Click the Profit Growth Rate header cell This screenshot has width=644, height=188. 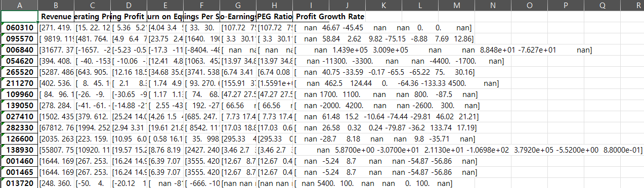pyautogui.click(x=330, y=16)
